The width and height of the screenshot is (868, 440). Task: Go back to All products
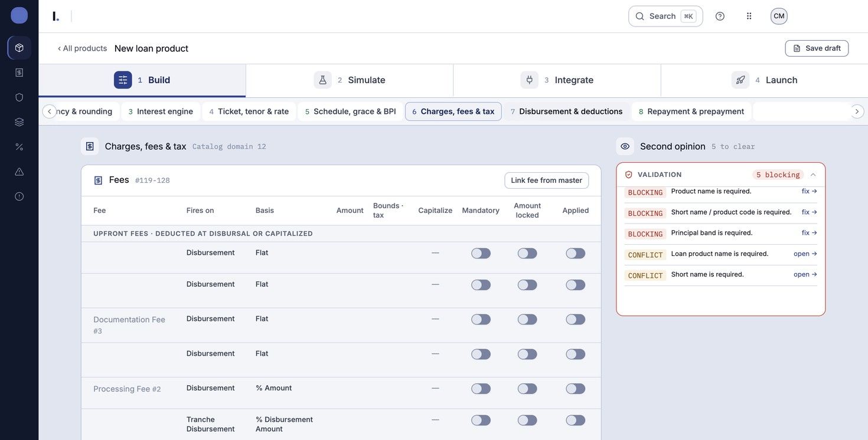click(82, 48)
